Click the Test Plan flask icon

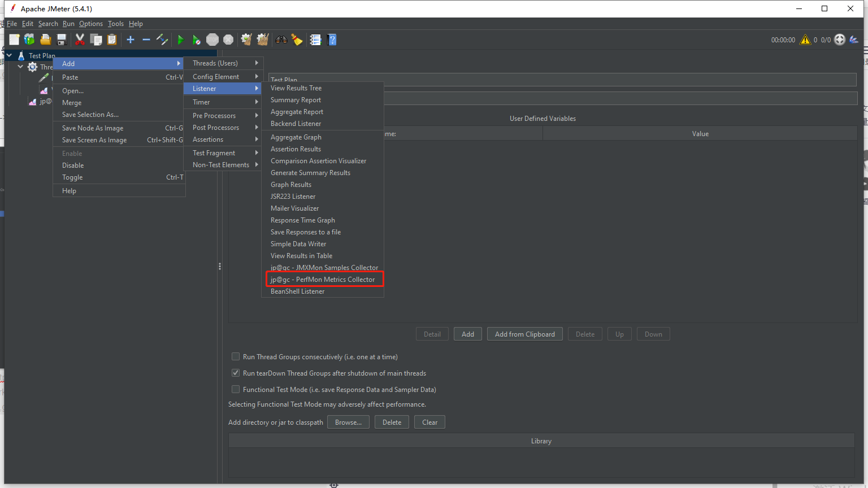tap(21, 55)
